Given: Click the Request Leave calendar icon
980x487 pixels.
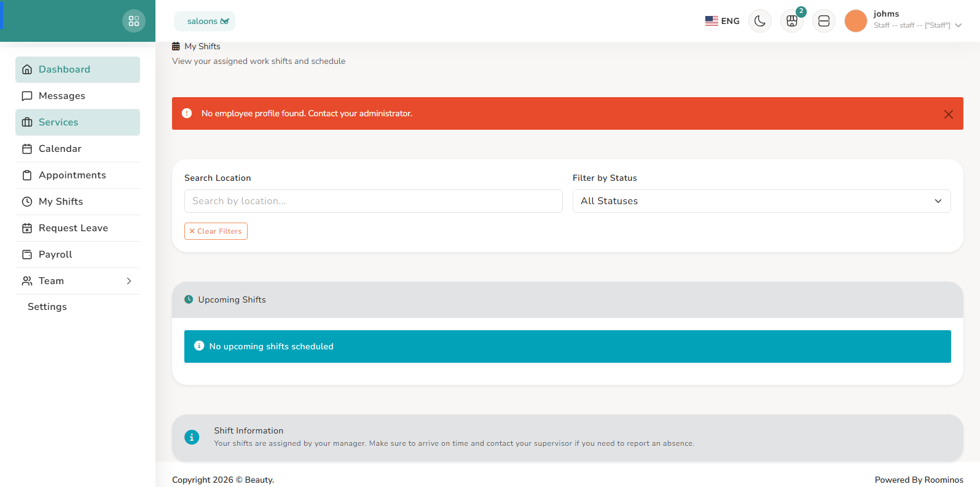Looking at the screenshot, I should pos(27,228).
